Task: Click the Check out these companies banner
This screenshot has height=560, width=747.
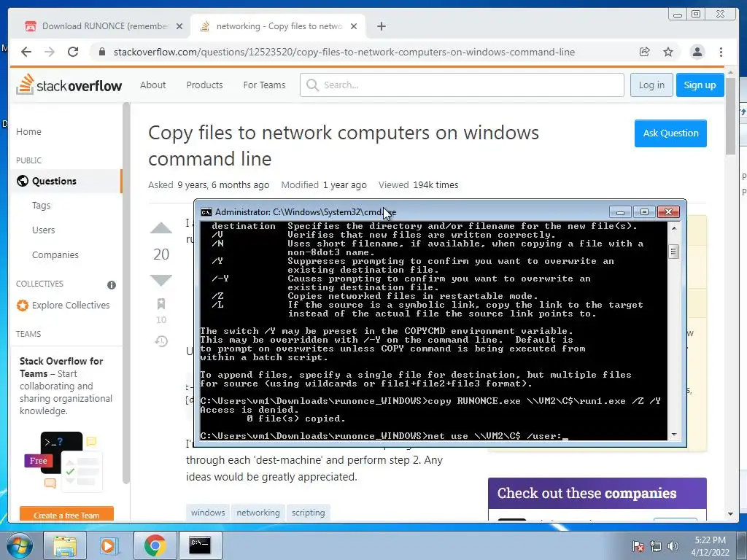Action: tap(597, 493)
